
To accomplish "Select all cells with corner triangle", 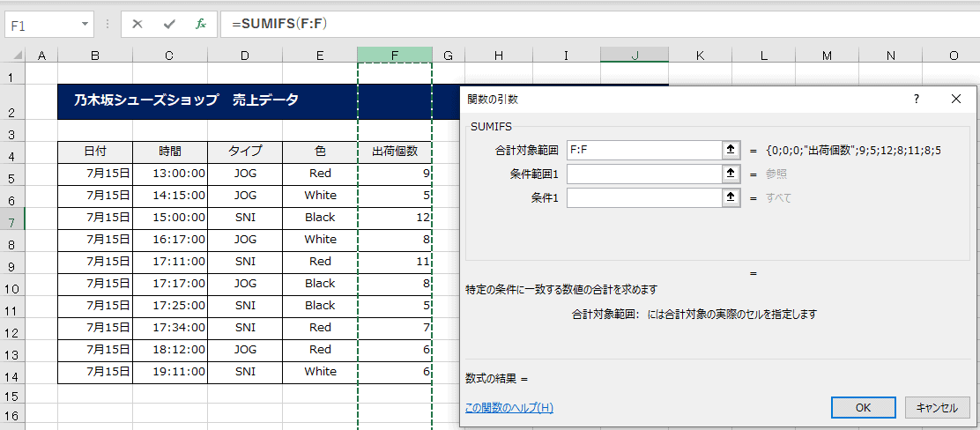I will [12, 55].
